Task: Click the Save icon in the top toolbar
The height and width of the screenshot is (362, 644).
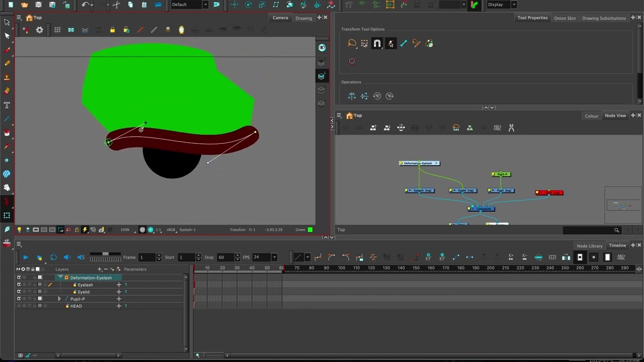Action: [38, 5]
